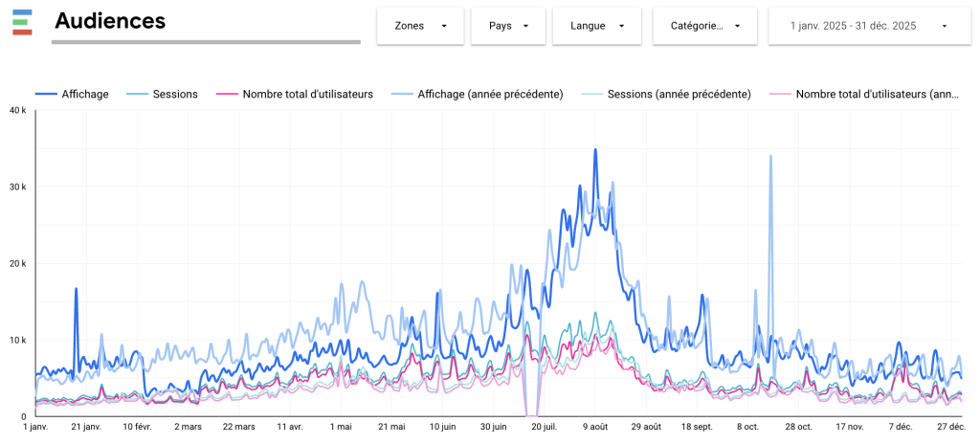Click the "9 août" x-axis label
Viewport: 980px width, 444px height.
[595, 427]
